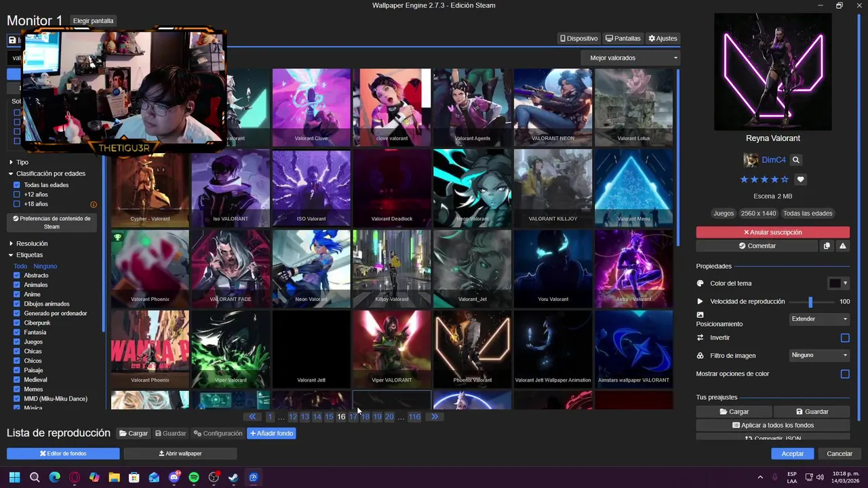The height and width of the screenshot is (488, 868).
Task: Open Ajustes tab
Action: click(663, 39)
